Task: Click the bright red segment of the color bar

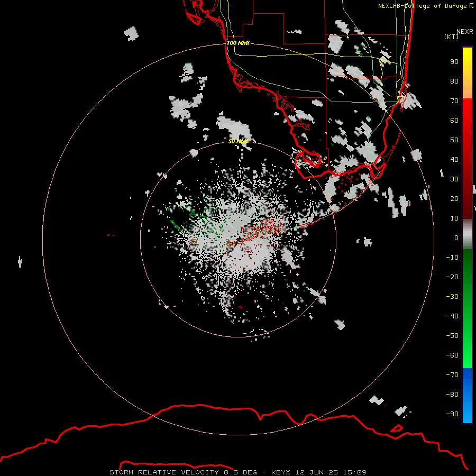Action: (467, 159)
